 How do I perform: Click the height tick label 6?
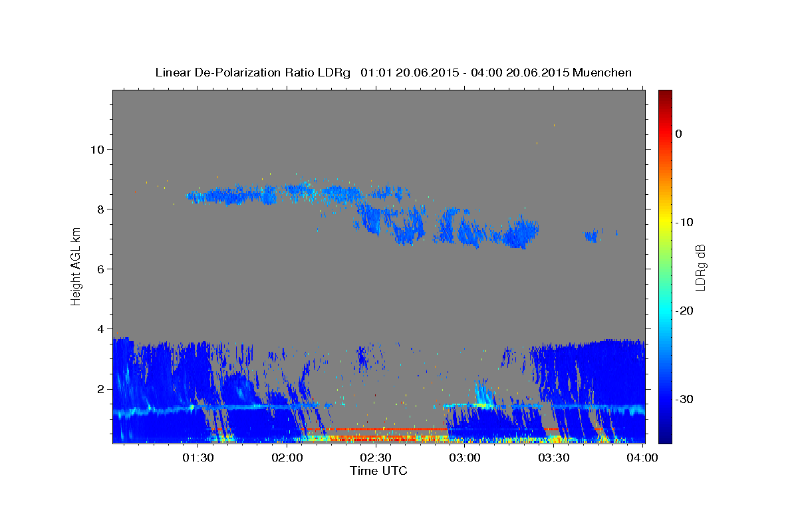coord(100,269)
